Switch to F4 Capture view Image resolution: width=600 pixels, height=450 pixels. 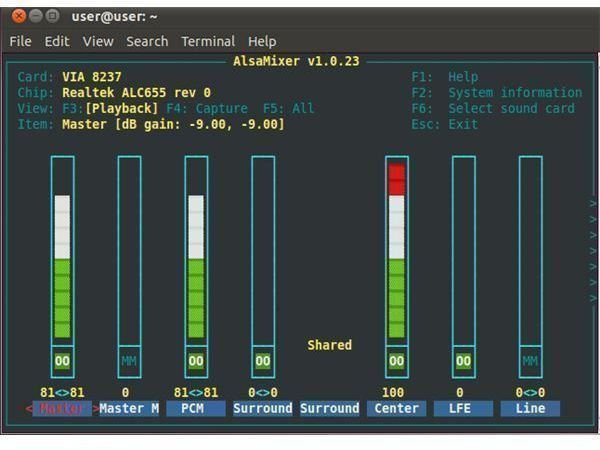click(207, 109)
